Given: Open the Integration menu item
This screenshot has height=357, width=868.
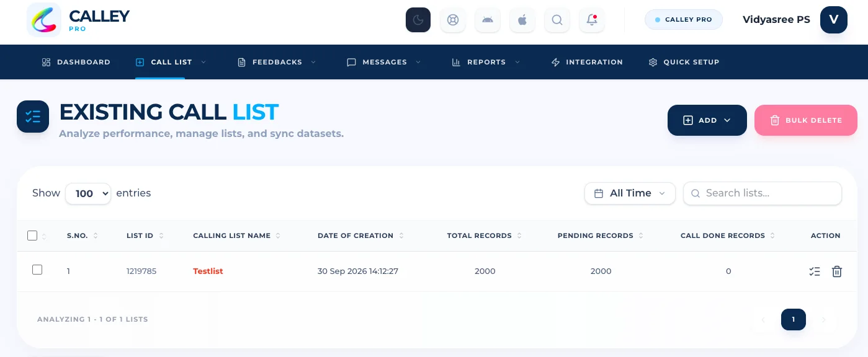Looking at the screenshot, I should click(587, 62).
